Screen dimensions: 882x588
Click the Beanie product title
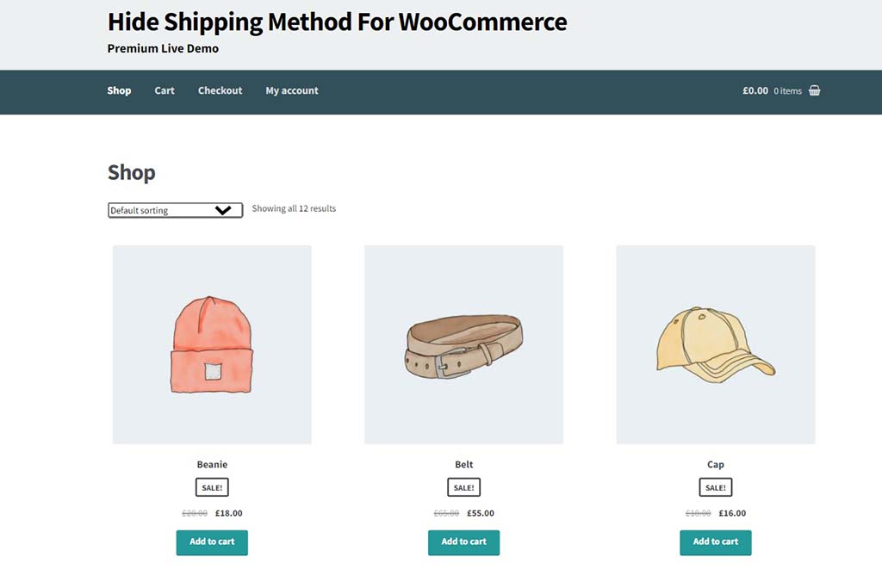pos(212,464)
